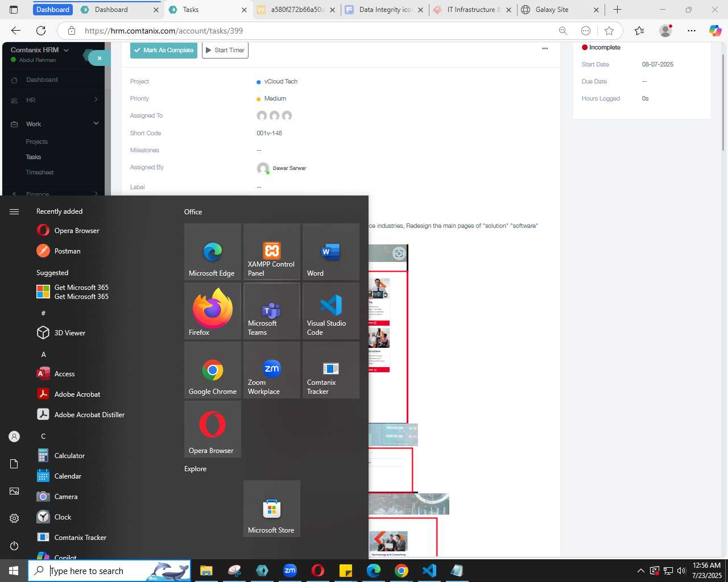This screenshot has height=582, width=728.
Task: Launch the Zoom Workplace tile
Action: coord(272,370)
